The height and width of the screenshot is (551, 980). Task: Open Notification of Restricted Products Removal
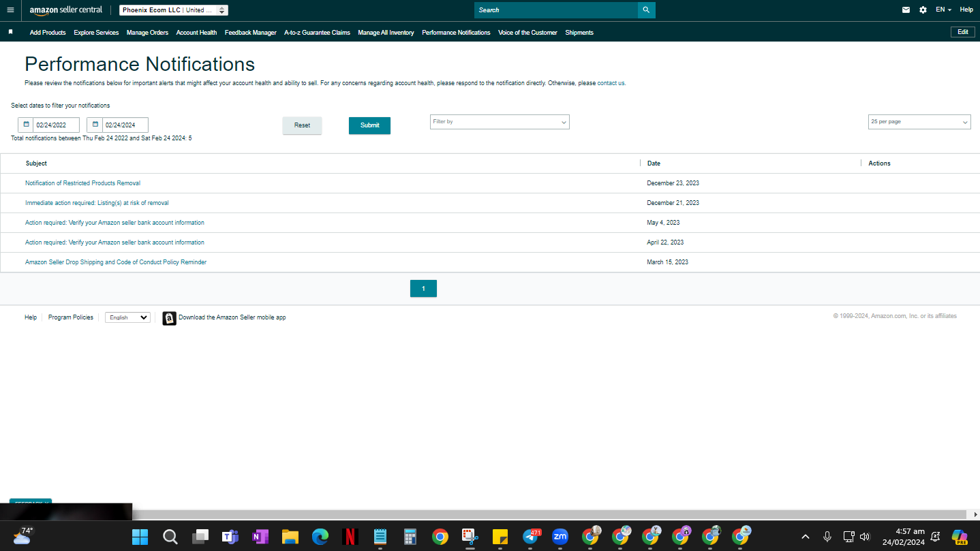82,183
